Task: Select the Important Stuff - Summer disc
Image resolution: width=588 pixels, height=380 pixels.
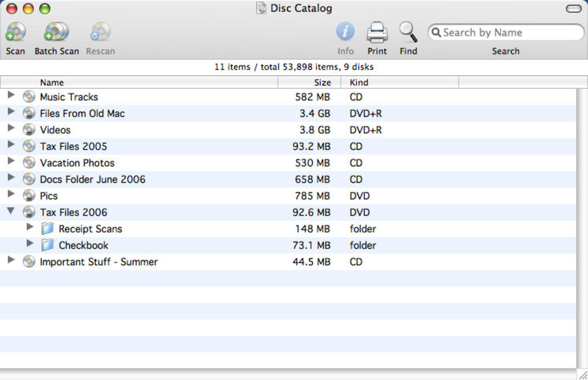Action: pyautogui.click(x=98, y=262)
